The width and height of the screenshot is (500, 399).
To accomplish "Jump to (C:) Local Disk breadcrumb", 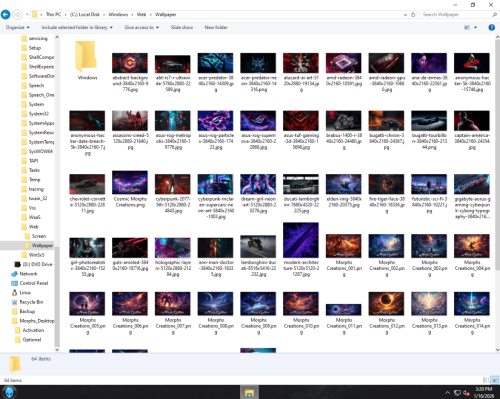I will click(85, 14).
